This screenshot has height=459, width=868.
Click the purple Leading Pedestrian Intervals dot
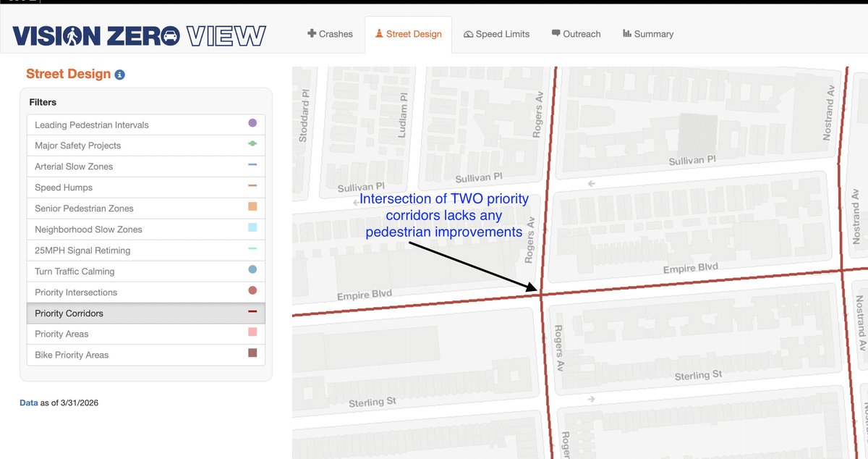pos(252,123)
